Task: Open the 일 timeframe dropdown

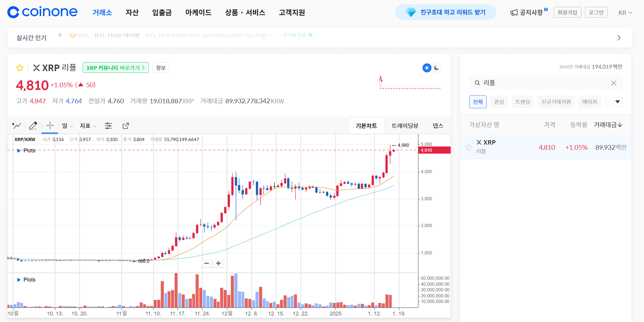Action: [x=66, y=126]
